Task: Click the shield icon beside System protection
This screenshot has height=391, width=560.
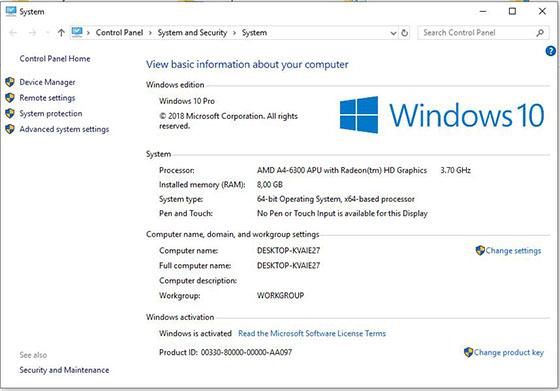Action: click(10, 114)
